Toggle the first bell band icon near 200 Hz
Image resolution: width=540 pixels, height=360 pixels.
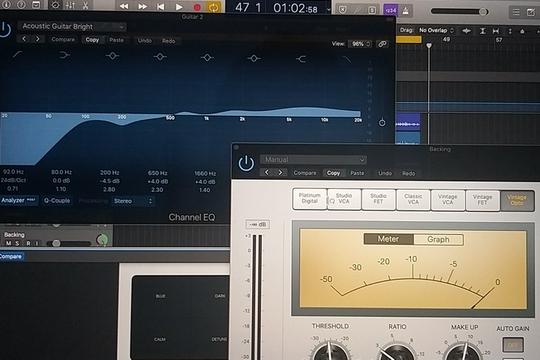coord(113,55)
